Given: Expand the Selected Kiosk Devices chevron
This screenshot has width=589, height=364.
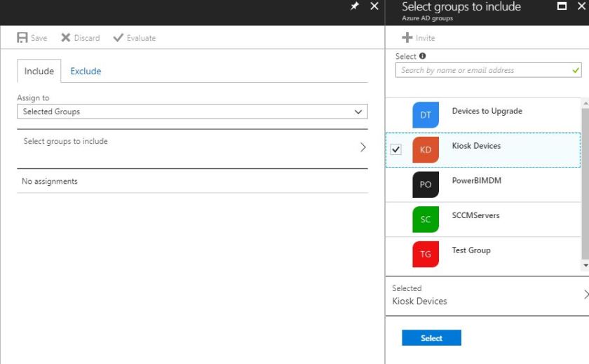Looking at the screenshot, I should tap(585, 295).
